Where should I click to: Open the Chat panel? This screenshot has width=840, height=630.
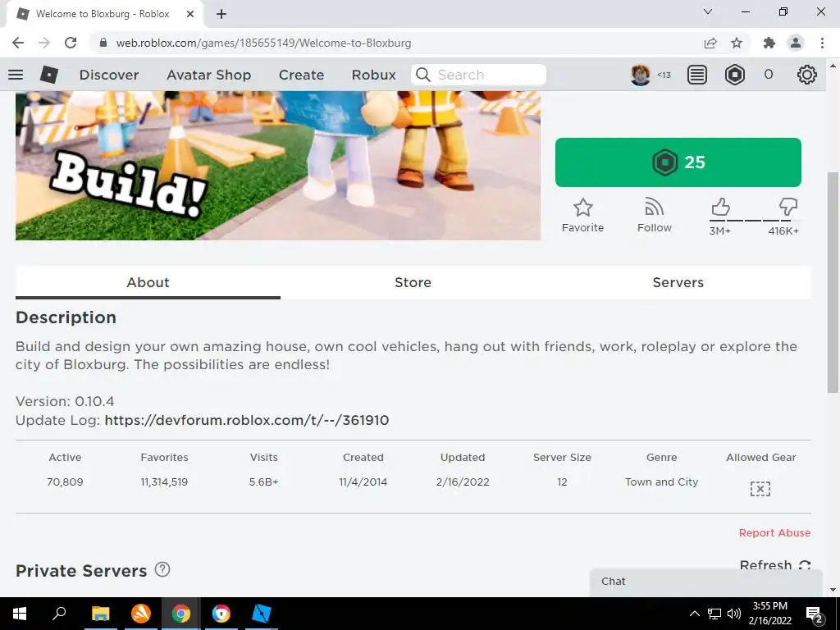coord(706,582)
